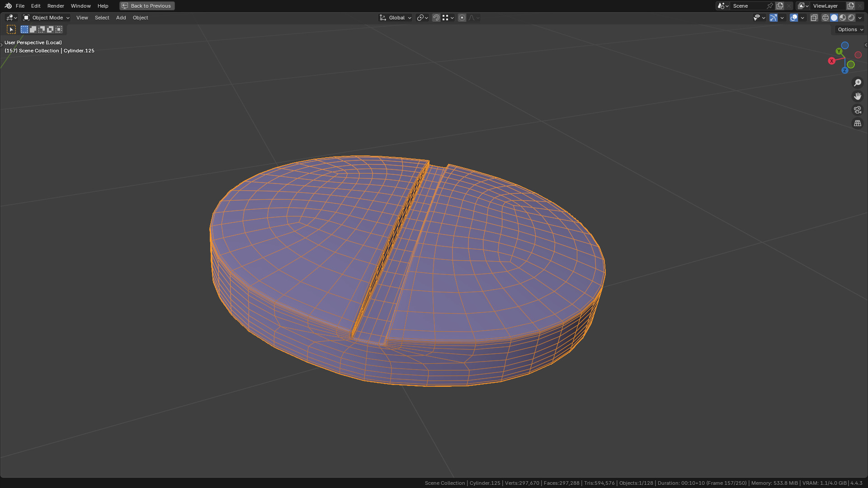Switch to material preview shading
Screen dimensions: 868x488
point(843,18)
